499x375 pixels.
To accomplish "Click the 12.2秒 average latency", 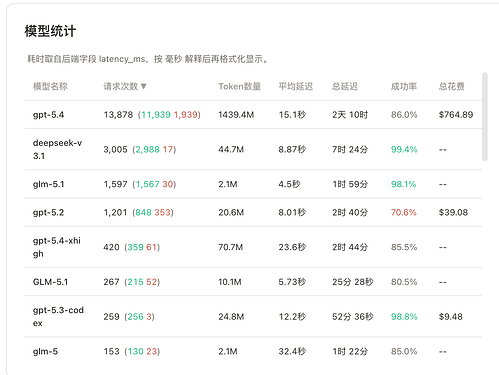I will coord(292,317).
